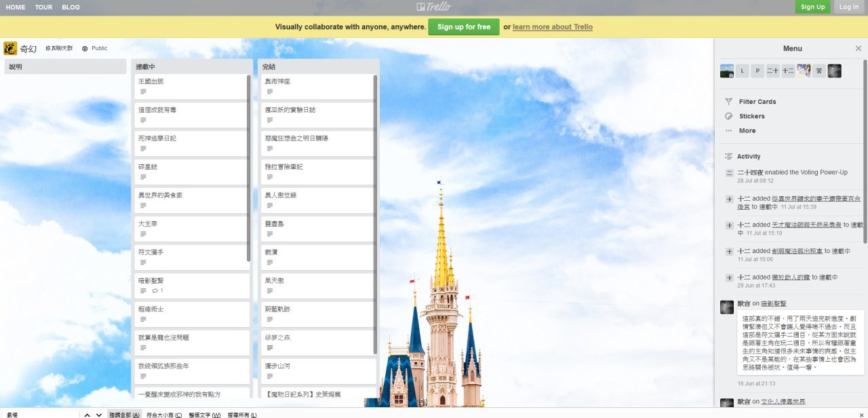Open the TOUR item in the top navigation

(x=43, y=7)
